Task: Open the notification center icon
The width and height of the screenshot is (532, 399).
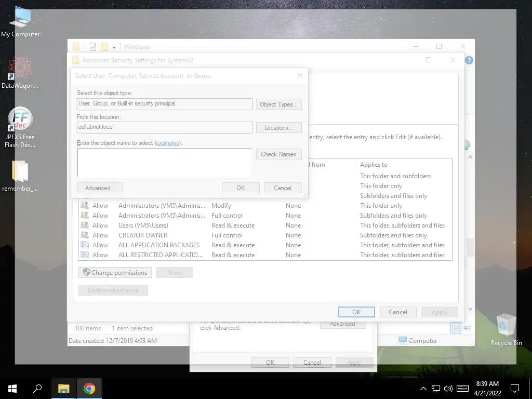Action: (x=515, y=389)
